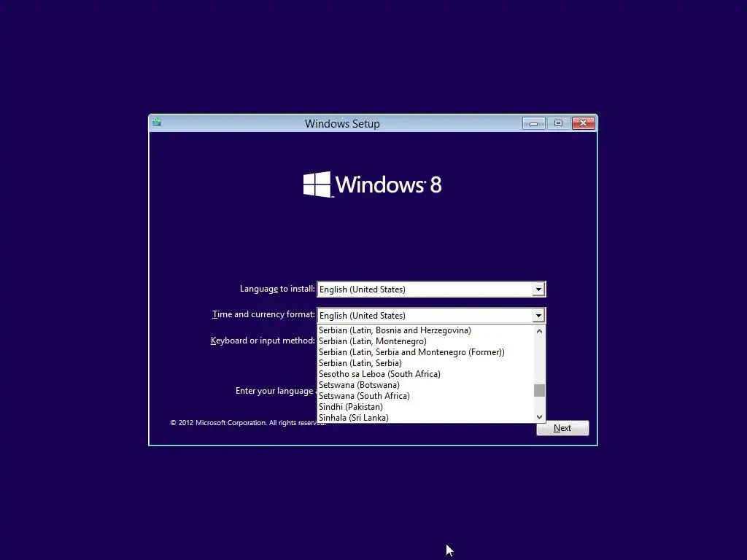Click the Windows Setup title bar icon
Screen dimensions: 747x560
click(x=158, y=122)
